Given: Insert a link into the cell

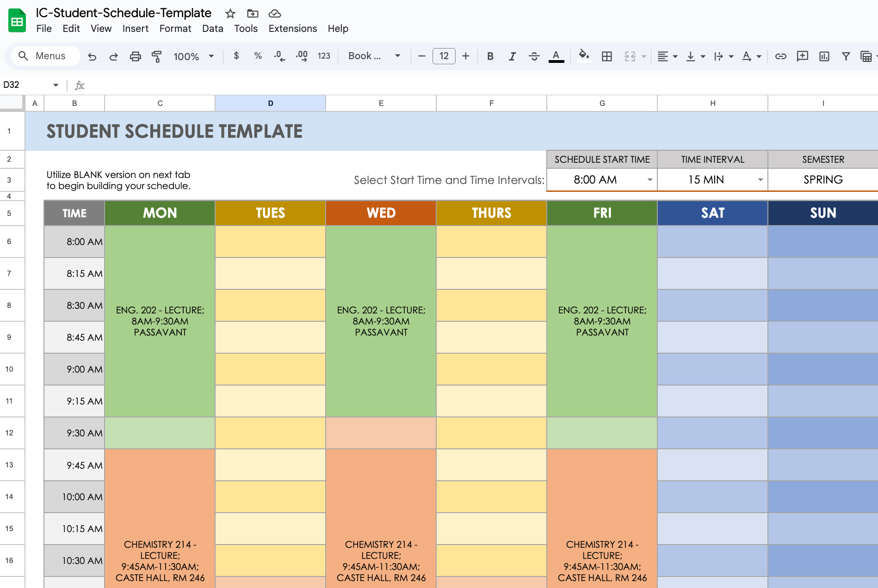Looking at the screenshot, I should point(781,56).
